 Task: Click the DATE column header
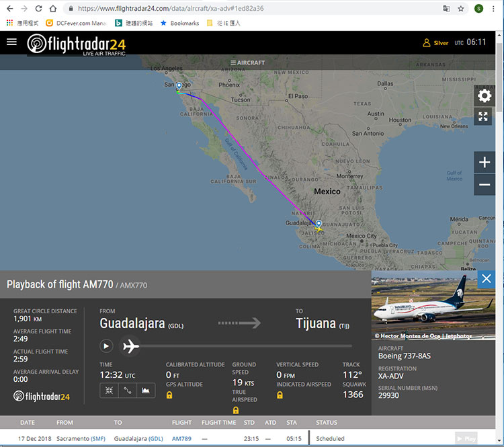(28, 423)
